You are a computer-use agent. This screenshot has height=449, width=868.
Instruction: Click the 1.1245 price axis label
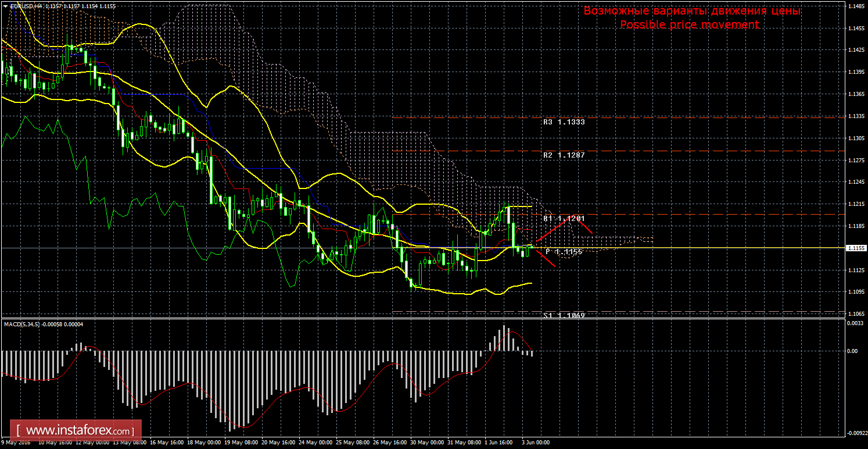(856, 182)
